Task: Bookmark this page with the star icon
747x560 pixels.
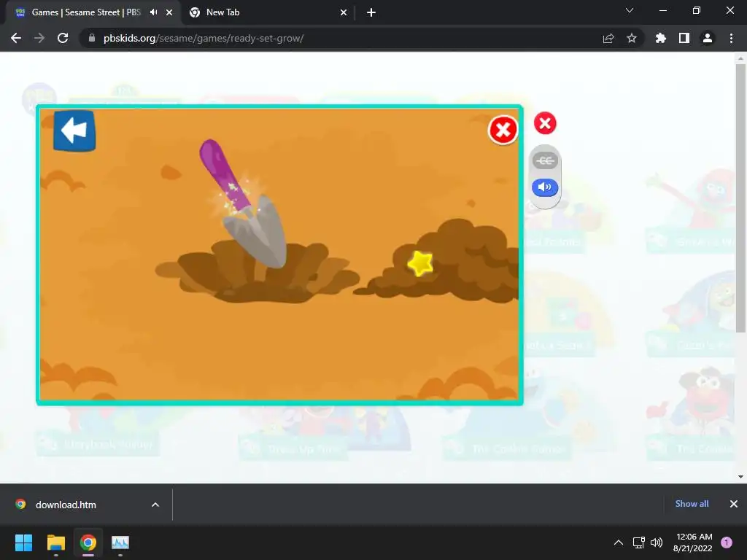Action: point(632,38)
